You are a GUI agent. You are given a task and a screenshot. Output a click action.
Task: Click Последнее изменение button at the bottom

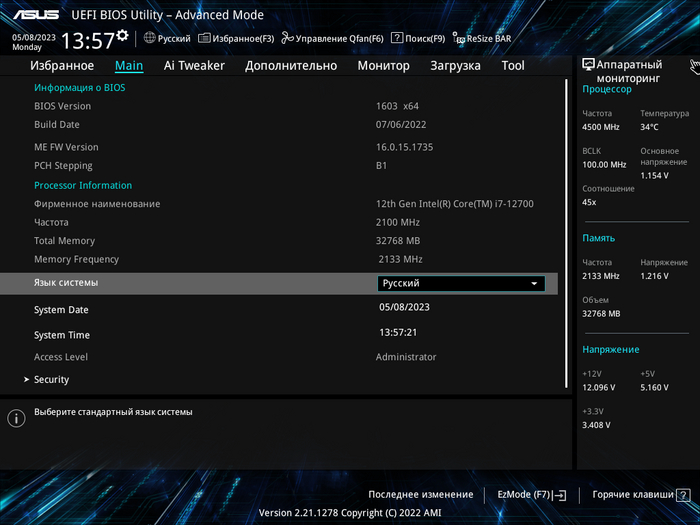click(x=420, y=494)
